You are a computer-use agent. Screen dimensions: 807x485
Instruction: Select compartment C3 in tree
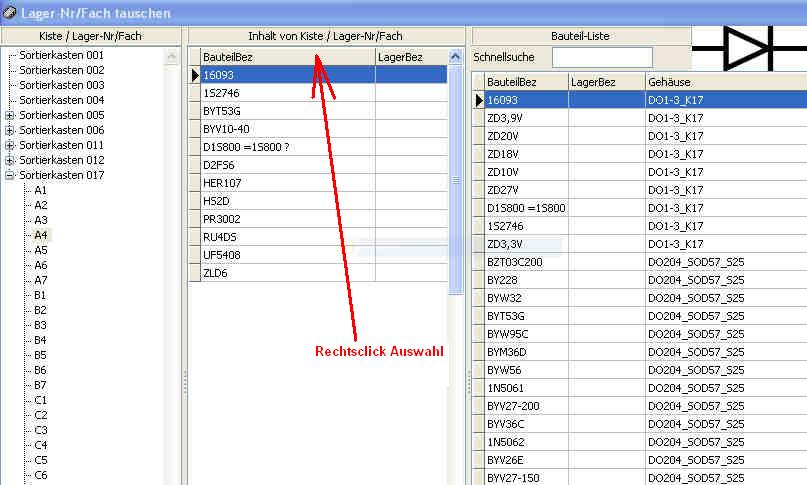[x=41, y=430]
